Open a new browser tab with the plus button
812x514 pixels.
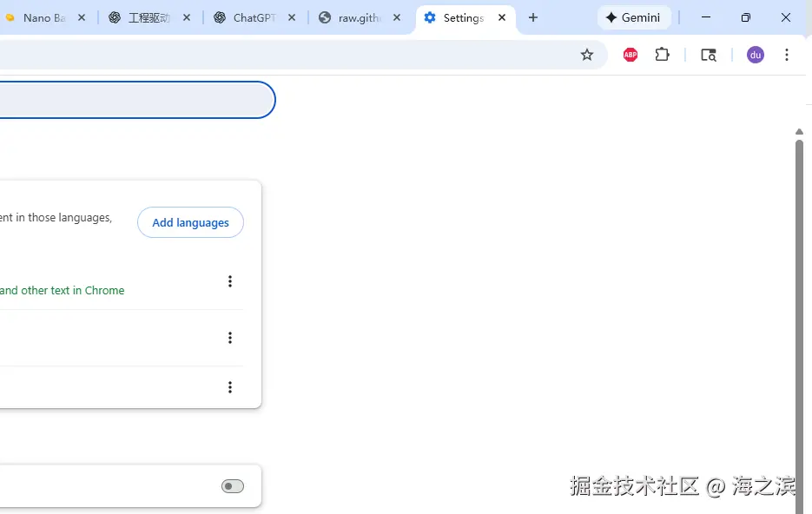pyautogui.click(x=532, y=17)
